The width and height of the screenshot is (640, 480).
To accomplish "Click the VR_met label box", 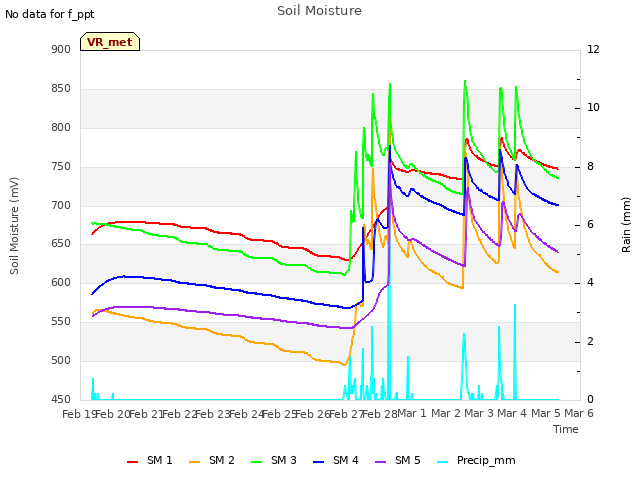I will [x=110, y=42].
